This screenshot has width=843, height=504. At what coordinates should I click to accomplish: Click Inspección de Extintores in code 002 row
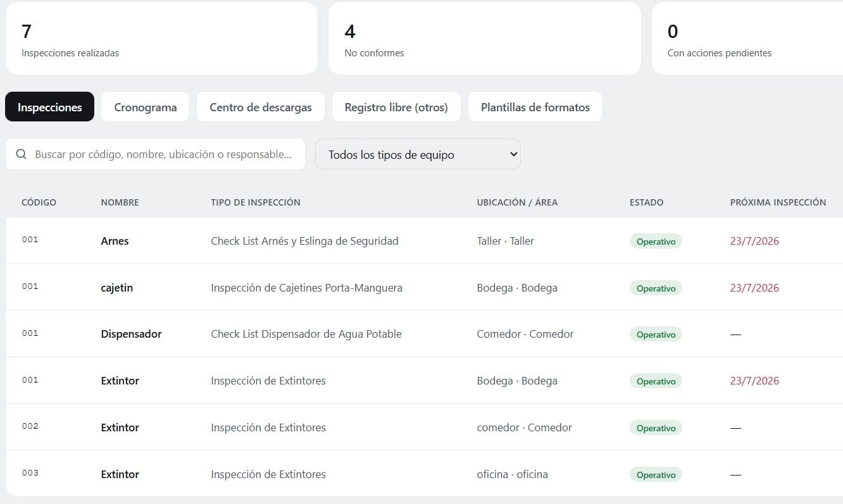coord(268,427)
